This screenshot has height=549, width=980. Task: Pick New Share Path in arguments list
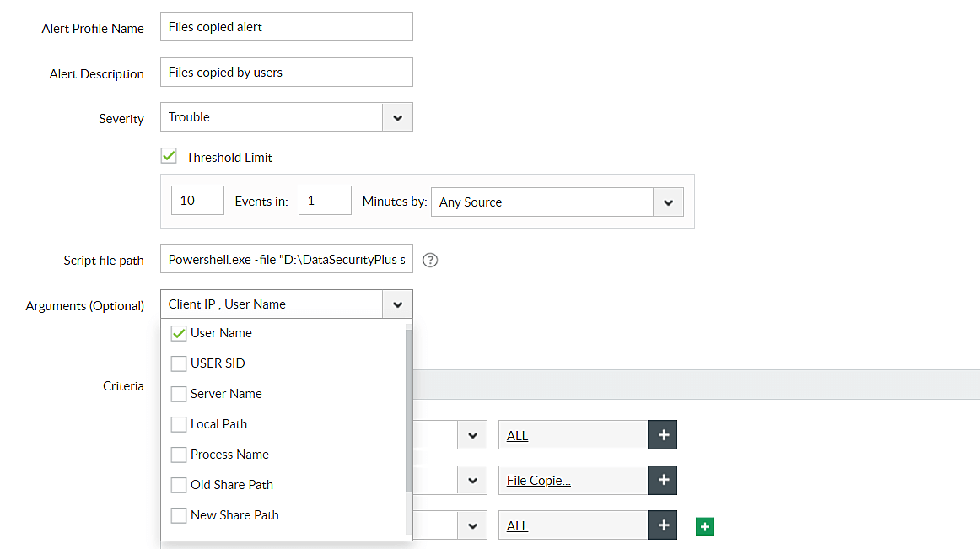(179, 515)
